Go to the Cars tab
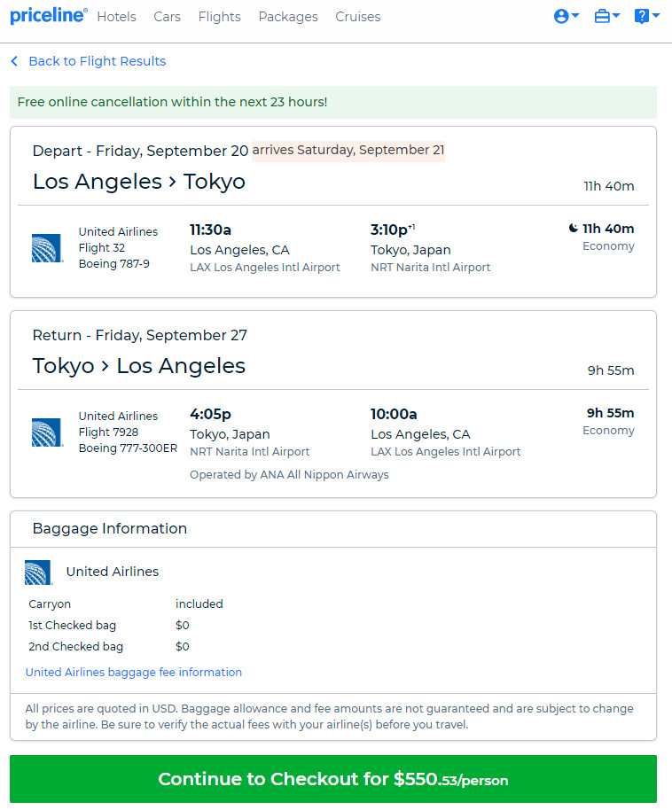 click(x=167, y=17)
